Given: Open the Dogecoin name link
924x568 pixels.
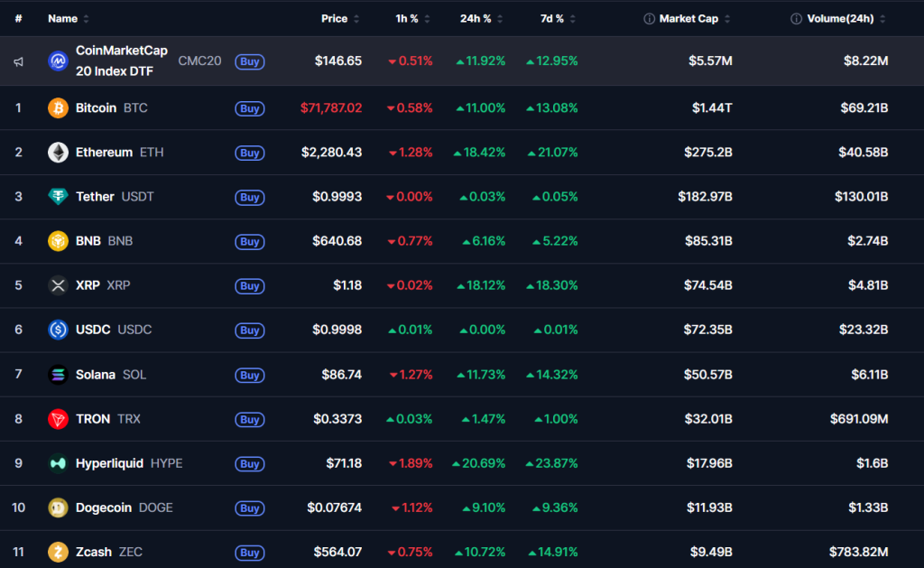Looking at the screenshot, I should coord(104,507).
